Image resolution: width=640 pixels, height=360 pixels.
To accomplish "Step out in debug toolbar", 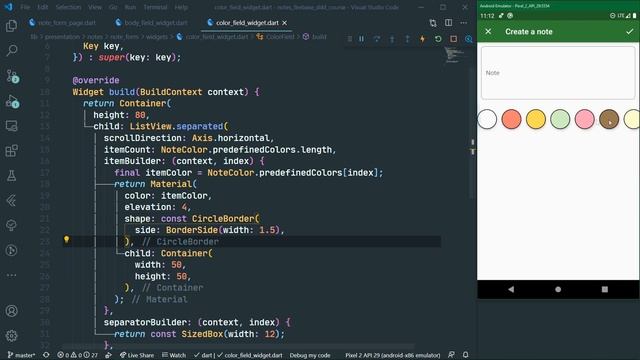I will click(x=407, y=39).
